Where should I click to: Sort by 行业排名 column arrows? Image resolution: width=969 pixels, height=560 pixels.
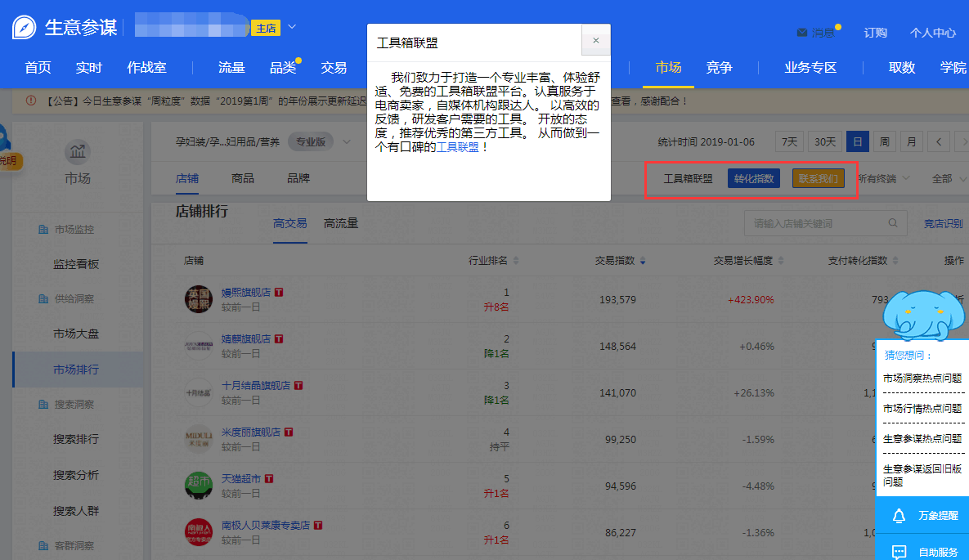516,261
